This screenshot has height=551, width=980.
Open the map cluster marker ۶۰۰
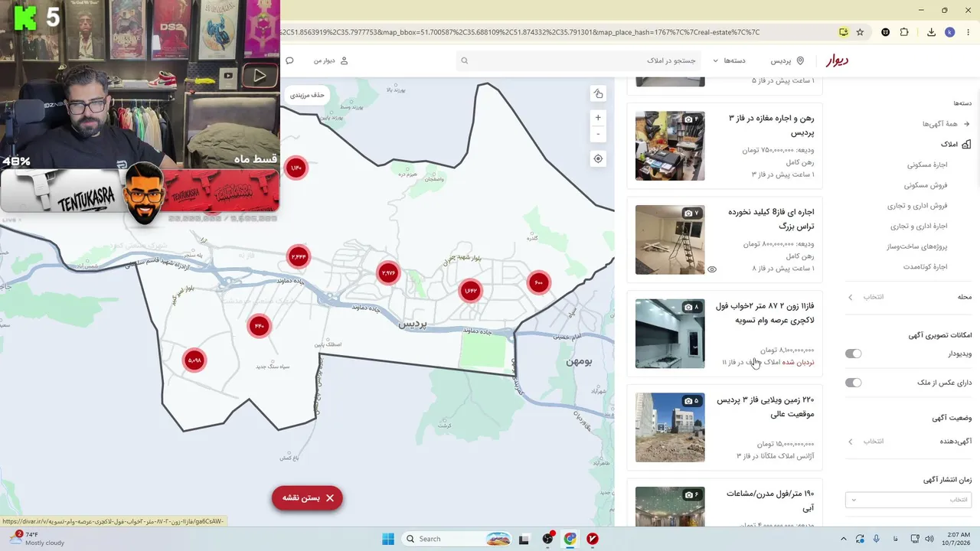539,282
